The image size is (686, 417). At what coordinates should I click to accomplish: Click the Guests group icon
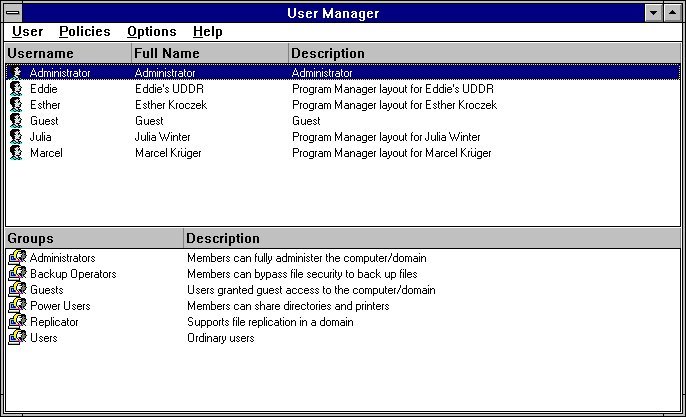click(17, 290)
